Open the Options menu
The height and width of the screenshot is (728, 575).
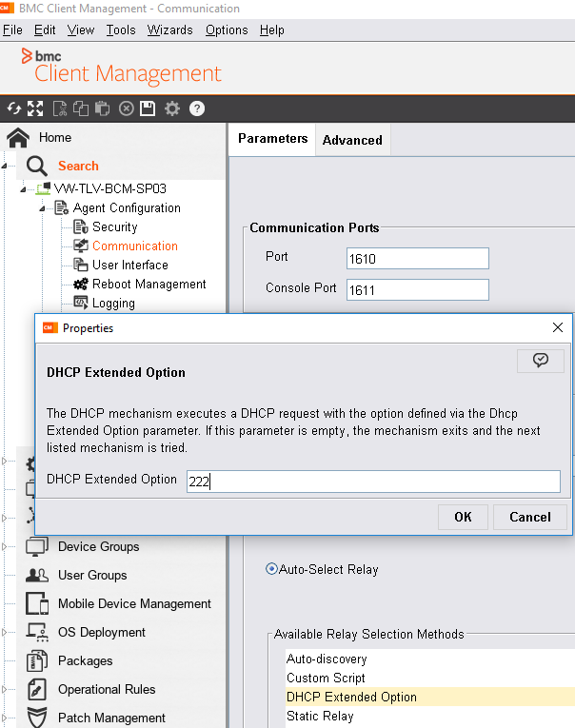227,30
